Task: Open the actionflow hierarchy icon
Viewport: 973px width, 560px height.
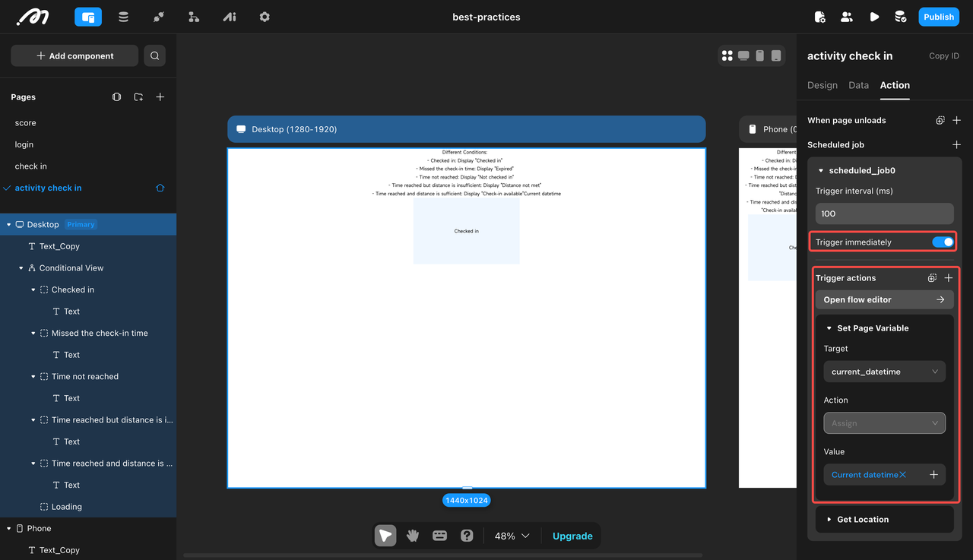Action: click(x=194, y=17)
